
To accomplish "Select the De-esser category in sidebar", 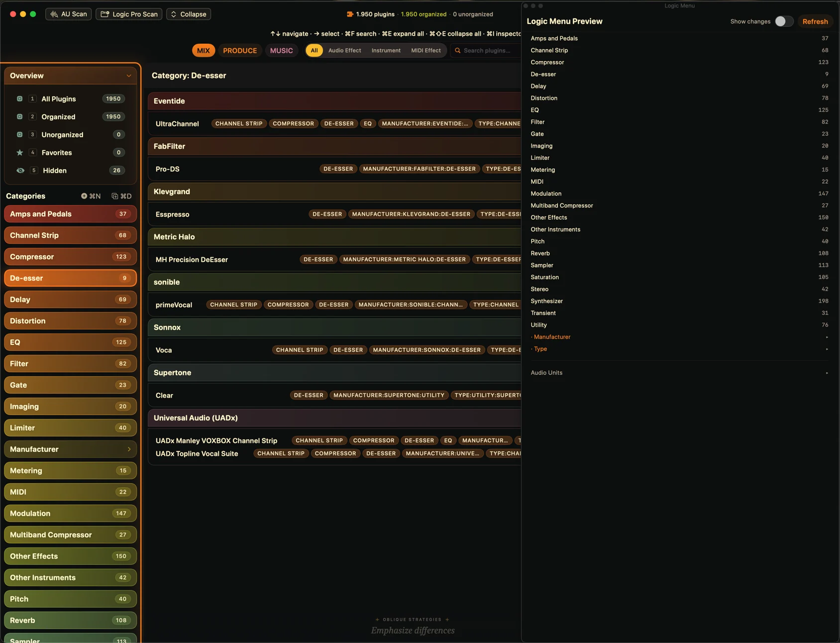I will pos(70,278).
